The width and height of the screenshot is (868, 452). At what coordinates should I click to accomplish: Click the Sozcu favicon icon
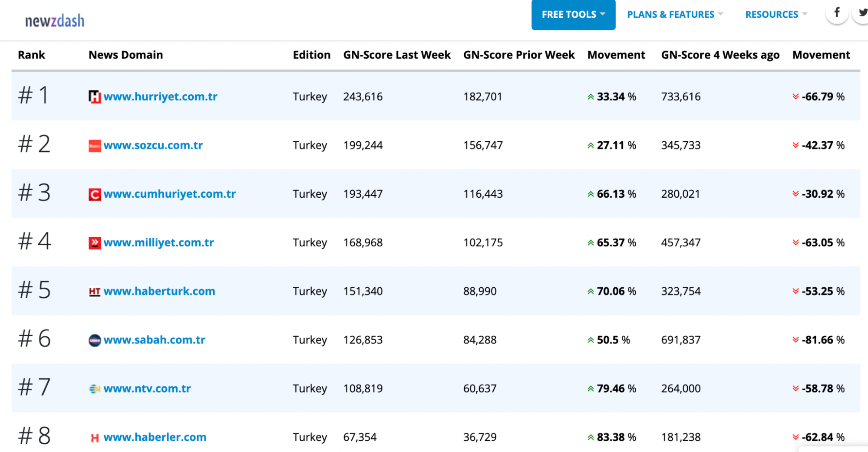[x=95, y=146]
